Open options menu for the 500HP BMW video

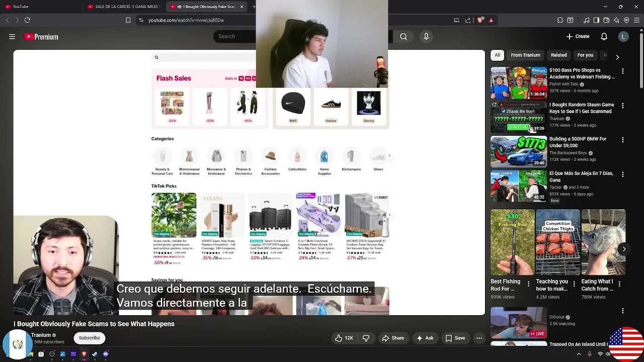623,140
